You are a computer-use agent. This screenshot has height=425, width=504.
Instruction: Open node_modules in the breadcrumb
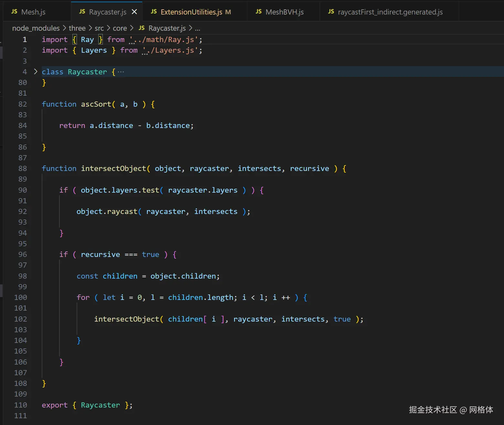[x=36, y=28]
